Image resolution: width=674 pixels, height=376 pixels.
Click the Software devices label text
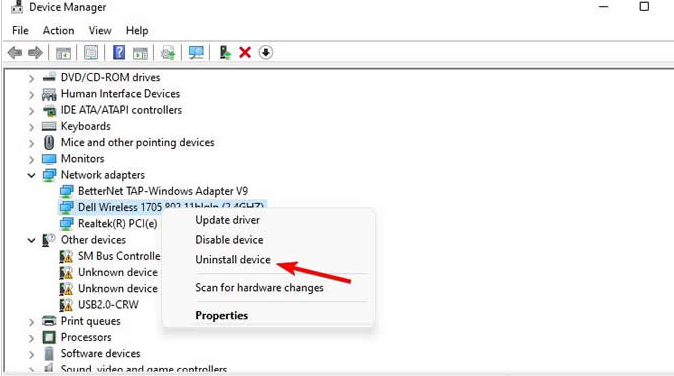point(100,354)
